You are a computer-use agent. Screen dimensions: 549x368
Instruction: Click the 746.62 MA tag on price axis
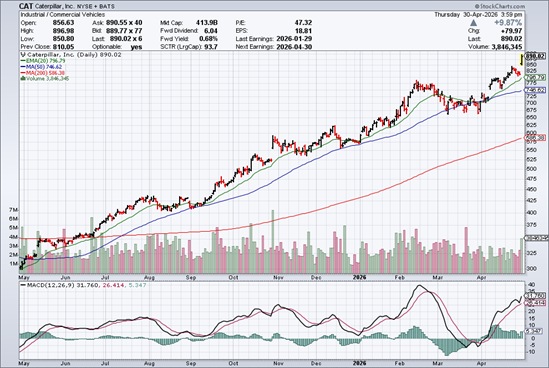tap(536, 90)
